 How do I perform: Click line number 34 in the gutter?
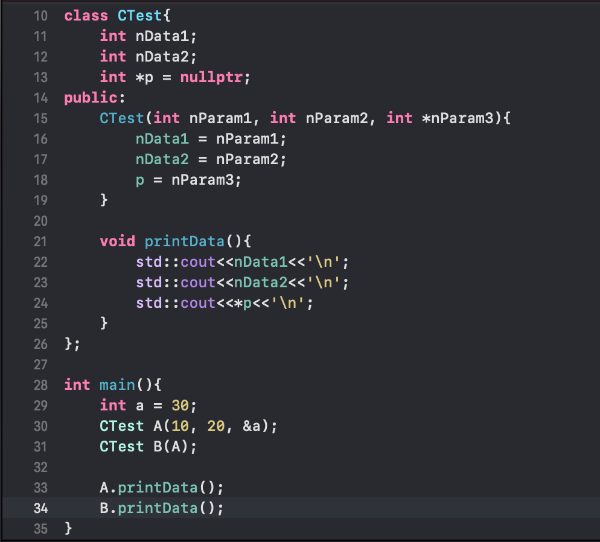tap(41, 508)
